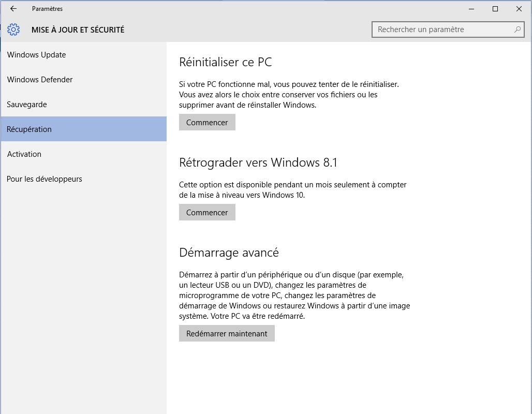Go back with the arrow icon

tap(13, 9)
